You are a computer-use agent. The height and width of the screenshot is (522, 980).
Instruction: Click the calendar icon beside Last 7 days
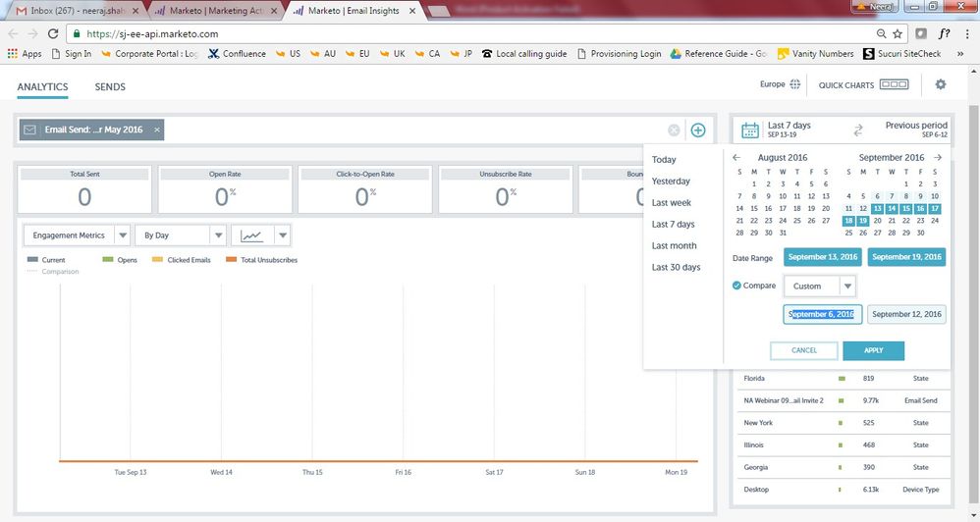(750, 130)
